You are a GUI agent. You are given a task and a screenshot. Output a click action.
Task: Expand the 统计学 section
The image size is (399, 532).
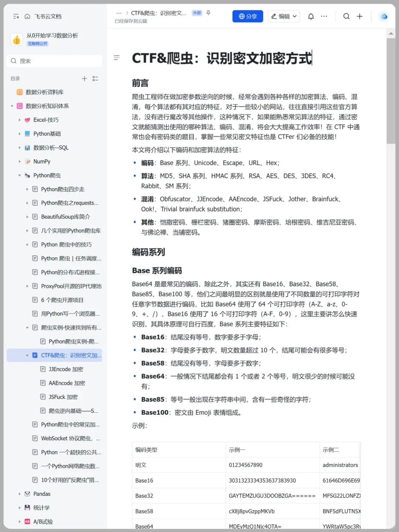pyautogui.click(x=20, y=508)
